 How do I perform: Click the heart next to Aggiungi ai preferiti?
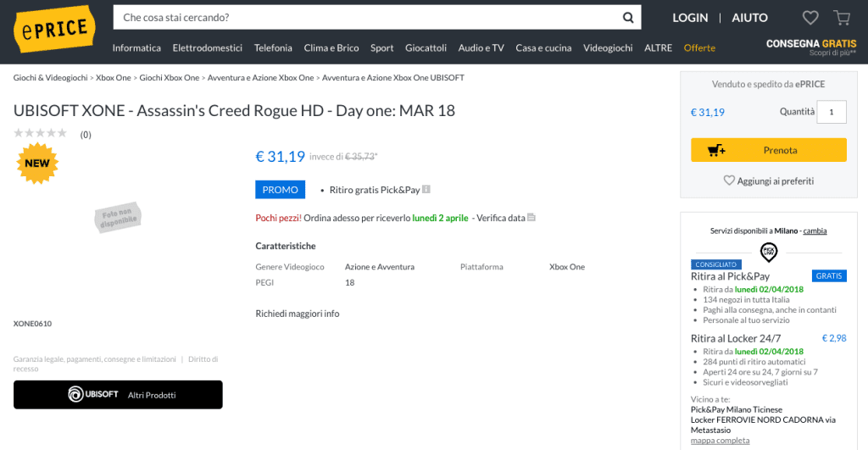[x=729, y=181]
